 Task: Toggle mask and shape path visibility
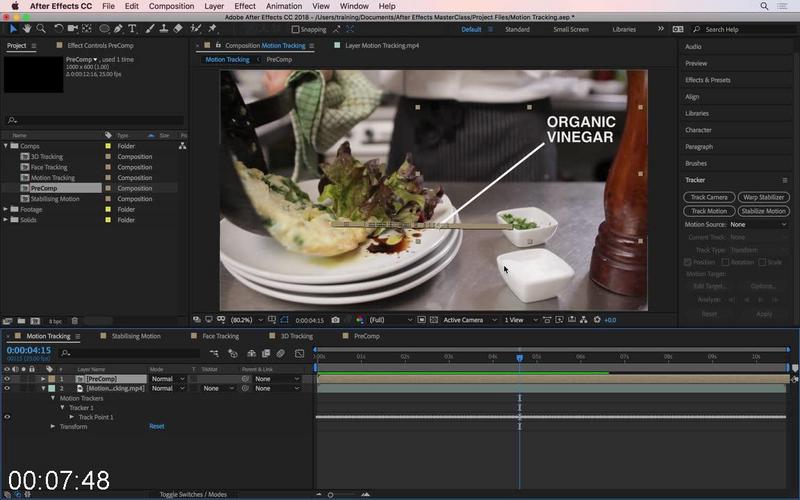(284, 320)
